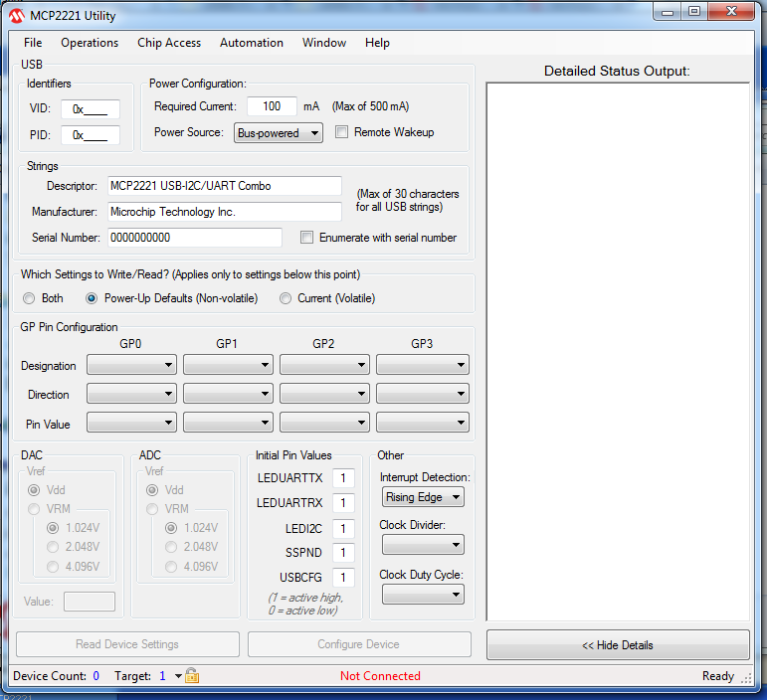Open GP3 Designation dropdown

[x=423, y=365]
